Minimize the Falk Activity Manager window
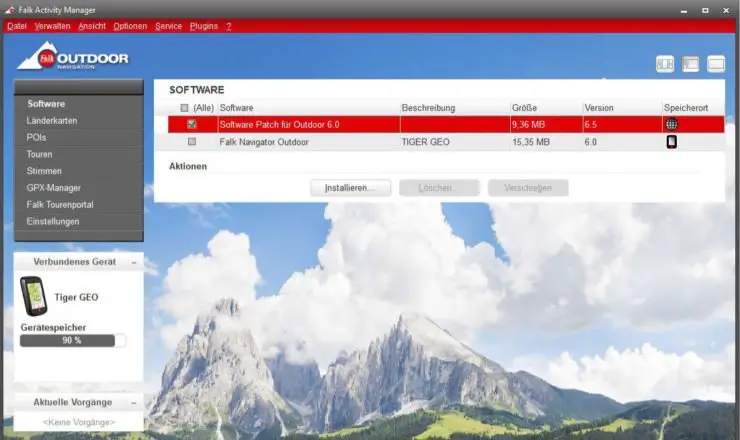Screen dimensions: 740x440 [684, 10]
